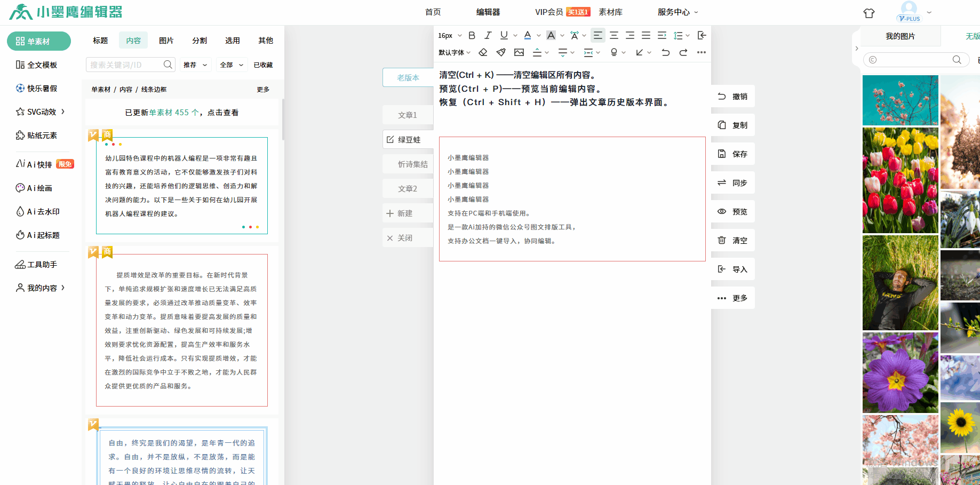The height and width of the screenshot is (485, 980).
Task: Open the 推荐 sort dropdown
Action: click(x=195, y=65)
